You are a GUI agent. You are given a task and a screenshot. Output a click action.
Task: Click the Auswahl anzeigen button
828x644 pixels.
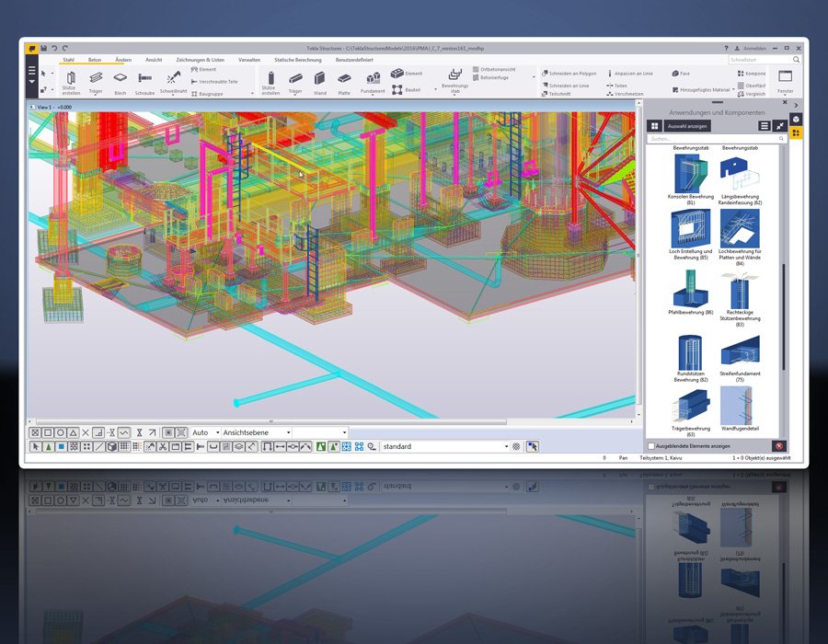[687, 125]
